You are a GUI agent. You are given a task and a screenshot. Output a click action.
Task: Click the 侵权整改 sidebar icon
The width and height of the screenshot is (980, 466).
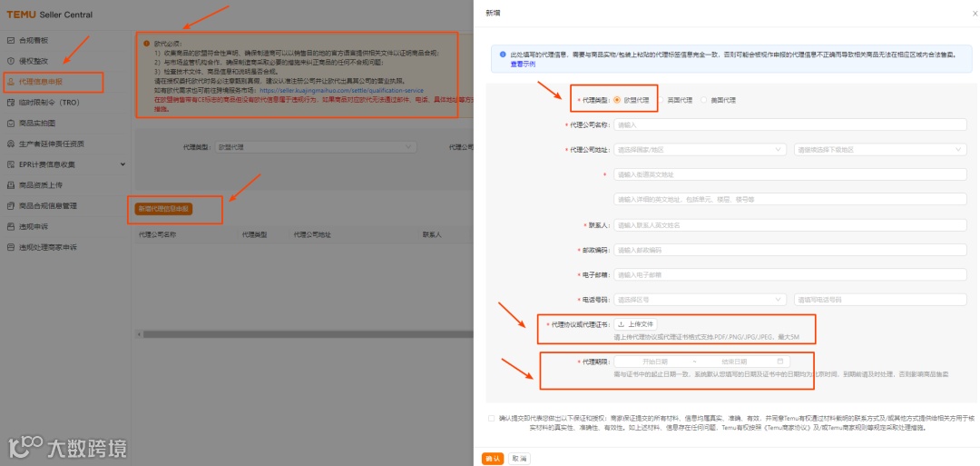pos(11,61)
